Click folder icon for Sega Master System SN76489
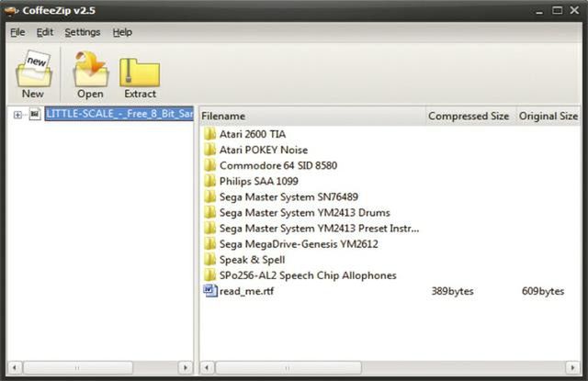The height and width of the screenshot is (381, 588). coord(210,196)
